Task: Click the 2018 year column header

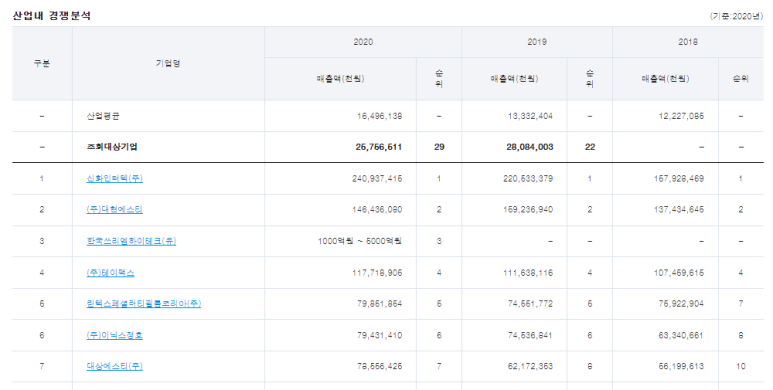Action: click(x=688, y=42)
